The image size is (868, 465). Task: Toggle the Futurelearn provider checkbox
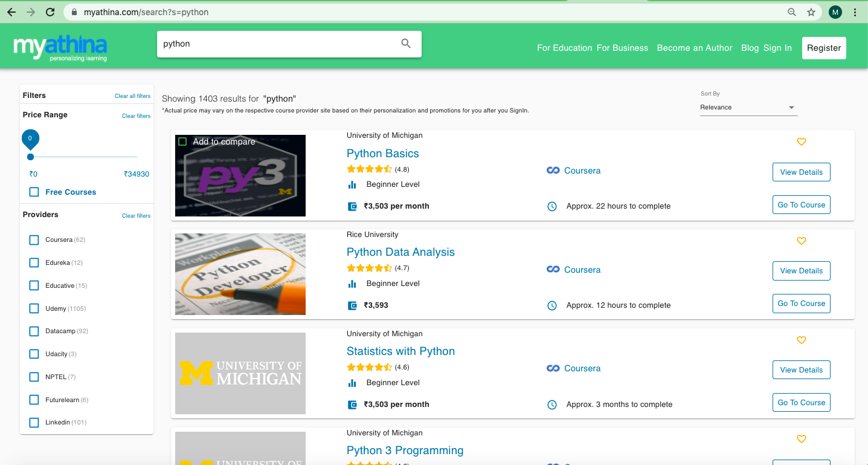click(x=34, y=400)
